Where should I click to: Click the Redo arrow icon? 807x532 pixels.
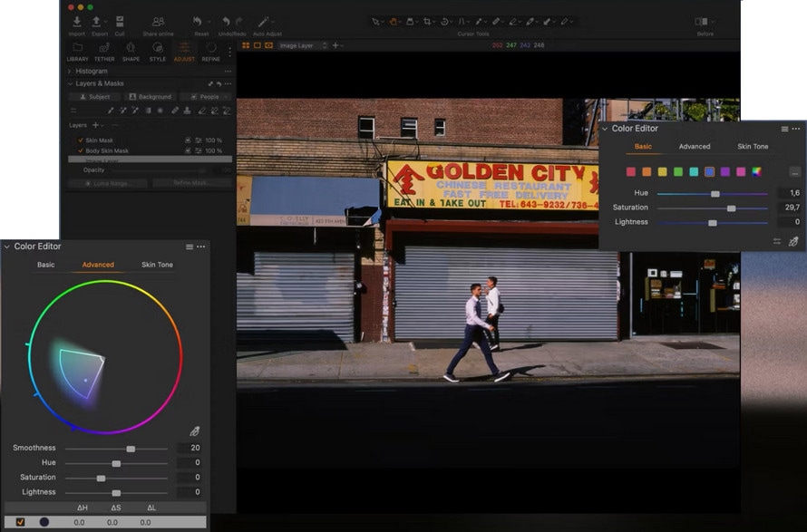238,22
